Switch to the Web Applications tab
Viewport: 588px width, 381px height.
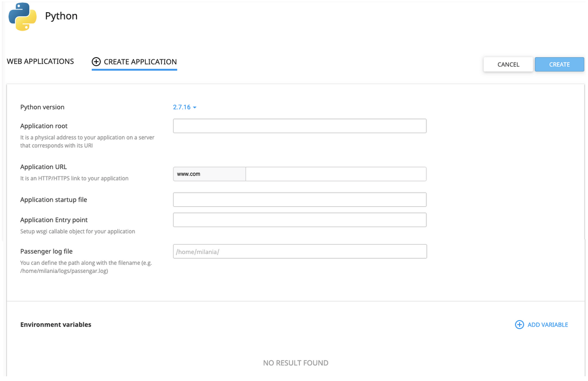point(40,61)
